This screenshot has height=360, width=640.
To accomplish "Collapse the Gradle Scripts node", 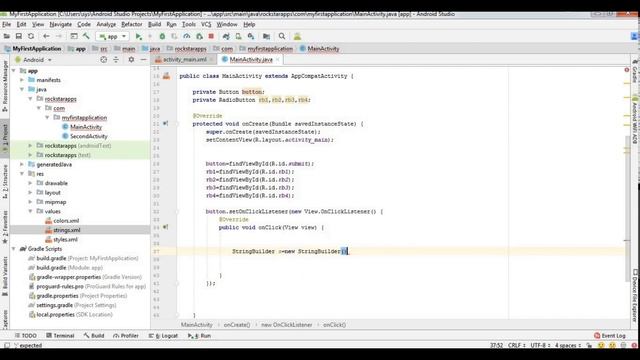I will 14,249.
